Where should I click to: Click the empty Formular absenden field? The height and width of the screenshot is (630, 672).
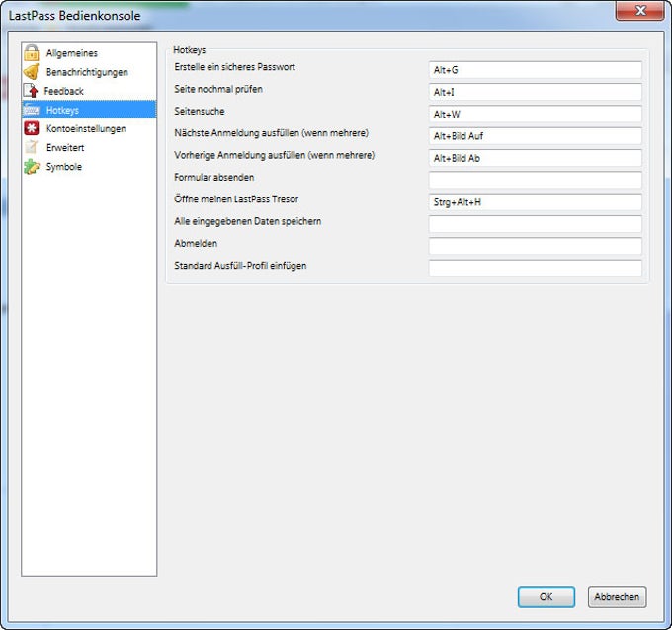535,180
